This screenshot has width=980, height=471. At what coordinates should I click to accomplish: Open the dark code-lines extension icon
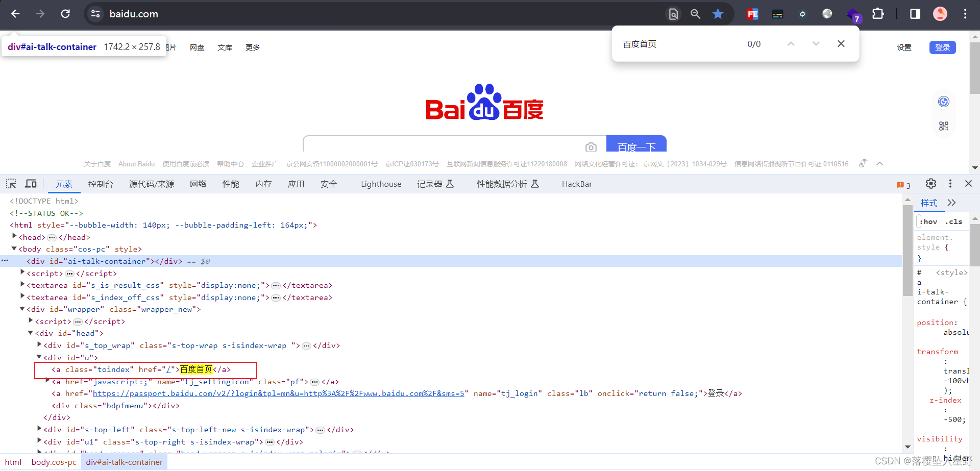pos(777,14)
